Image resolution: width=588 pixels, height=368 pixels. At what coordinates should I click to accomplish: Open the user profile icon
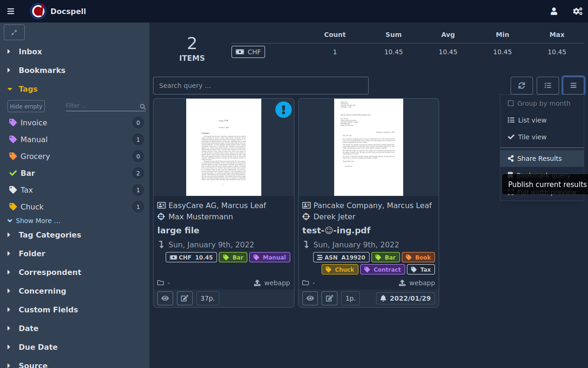554,11
